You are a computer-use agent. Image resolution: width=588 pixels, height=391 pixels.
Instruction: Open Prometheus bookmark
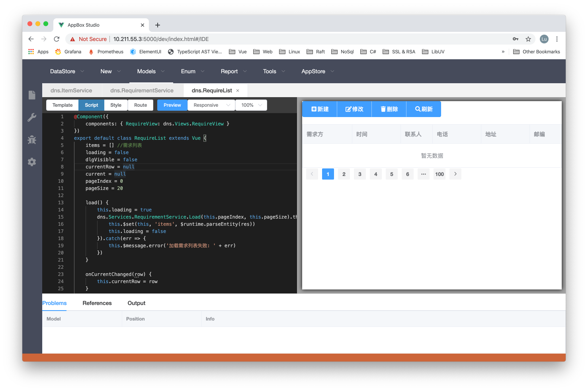pos(106,52)
